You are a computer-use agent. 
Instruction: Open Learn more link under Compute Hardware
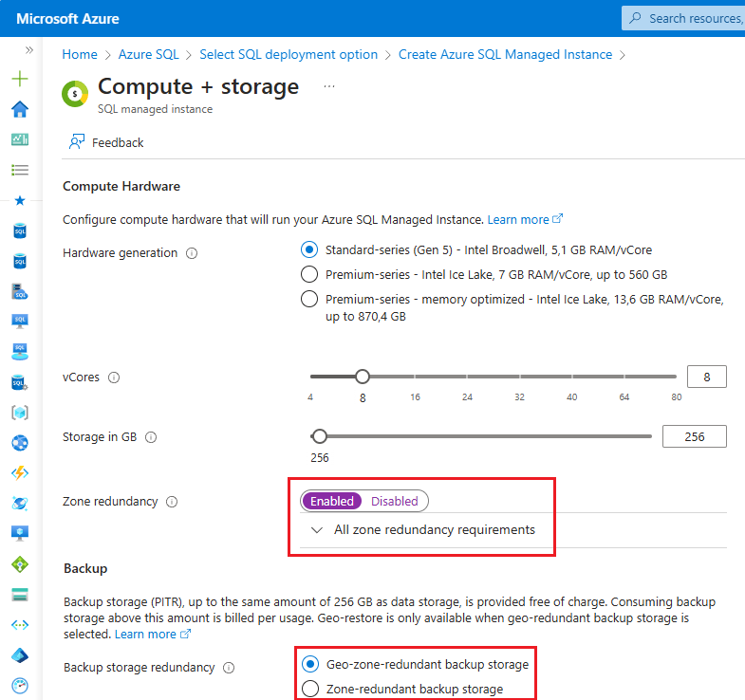(x=525, y=219)
